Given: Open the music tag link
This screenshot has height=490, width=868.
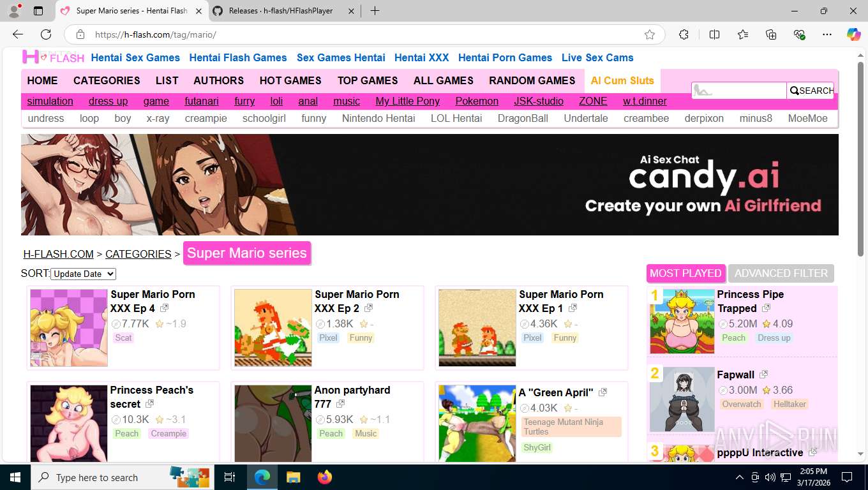Looking at the screenshot, I should 347,101.
